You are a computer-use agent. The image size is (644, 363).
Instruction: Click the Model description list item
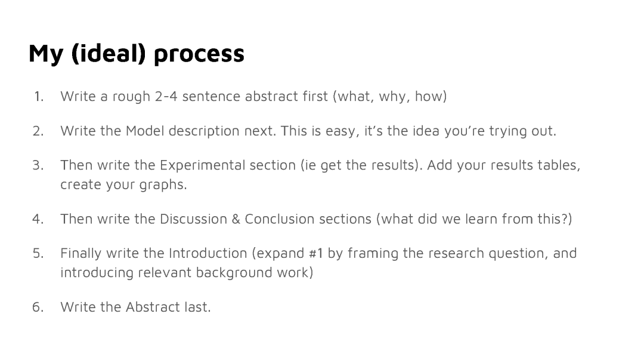(x=308, y=131)
